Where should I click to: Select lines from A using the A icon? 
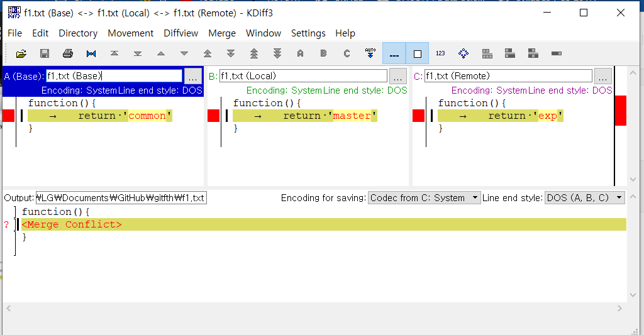point(300,53)
